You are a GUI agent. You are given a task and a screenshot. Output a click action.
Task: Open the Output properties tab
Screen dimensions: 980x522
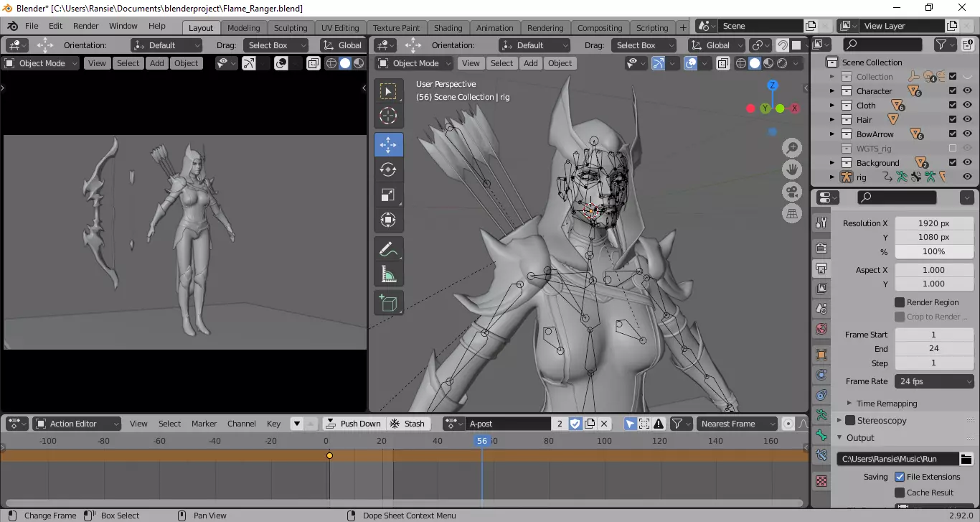coord(821,268)
